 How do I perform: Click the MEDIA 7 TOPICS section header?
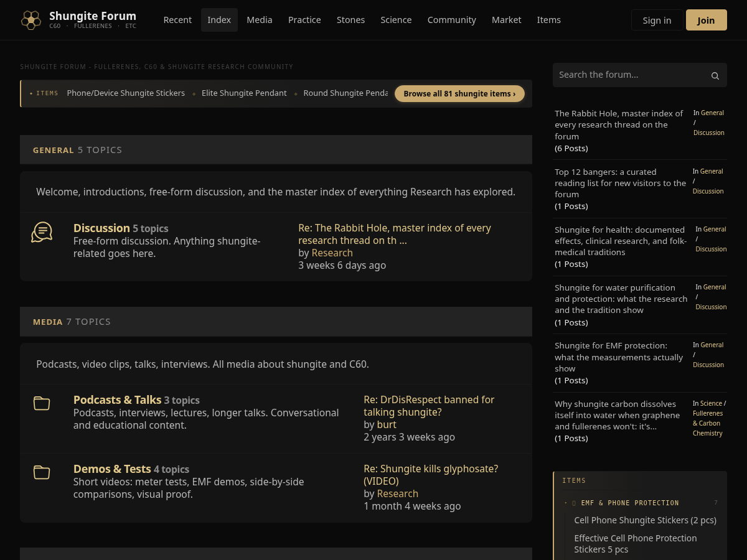[x=276, y=321]
